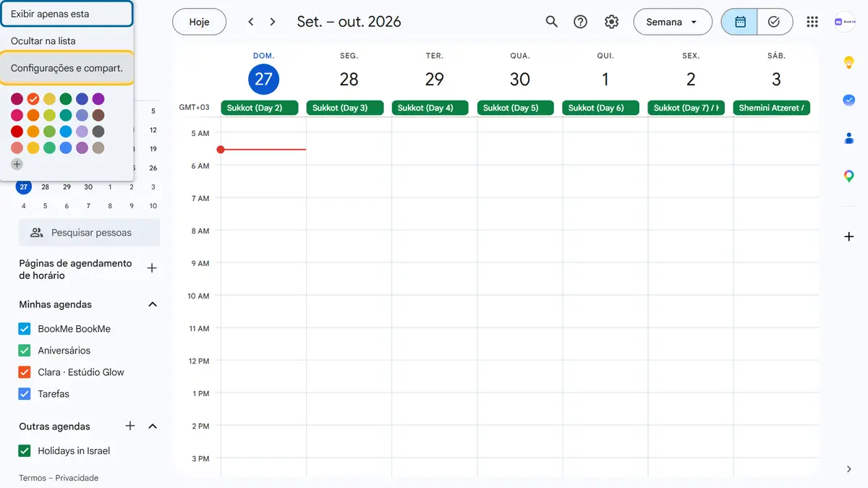868x488 pixels.
Task: Uncheck the Clara · Estúdio Glow calendar
Action: (x=24, y=372)
